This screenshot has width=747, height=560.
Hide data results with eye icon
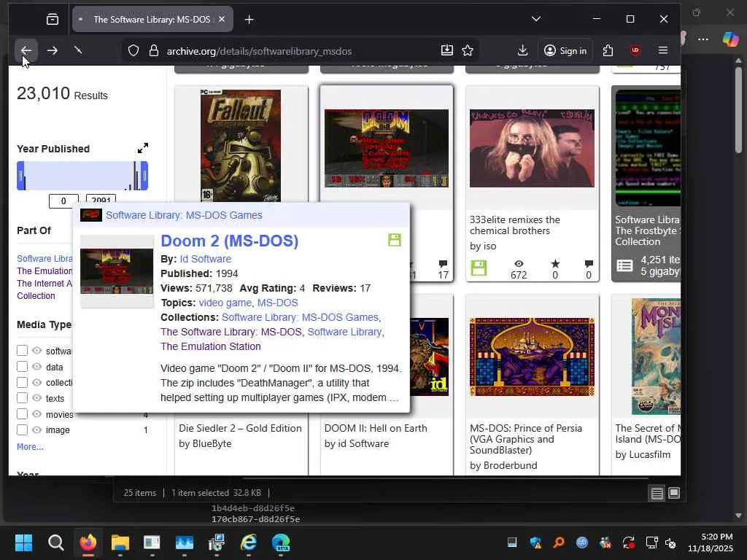tap(36, 367)
